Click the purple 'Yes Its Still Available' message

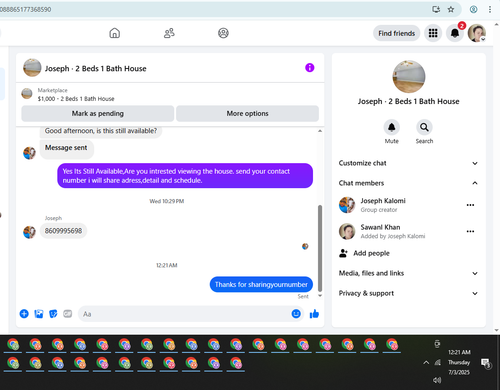pos(185,176)
